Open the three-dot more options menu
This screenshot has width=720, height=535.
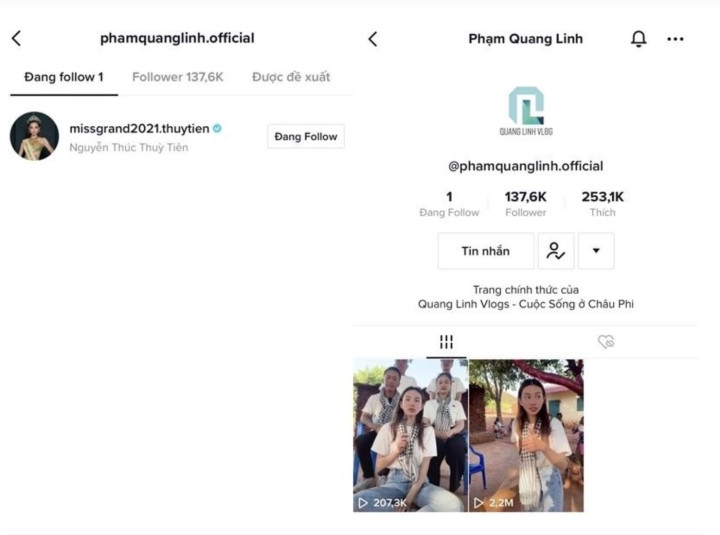[x=675, y=39]
